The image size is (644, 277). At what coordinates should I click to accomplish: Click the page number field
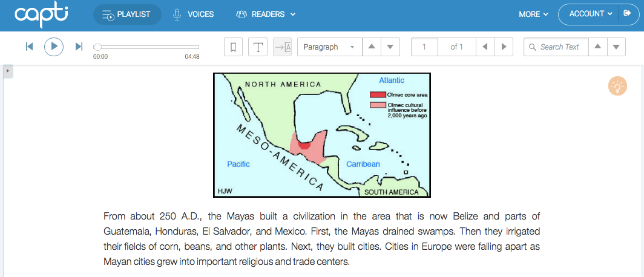tap(425, 47)
